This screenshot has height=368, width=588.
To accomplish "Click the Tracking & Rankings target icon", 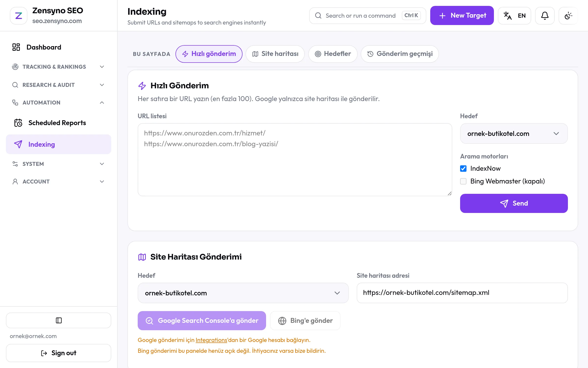I will coord(15,67).
